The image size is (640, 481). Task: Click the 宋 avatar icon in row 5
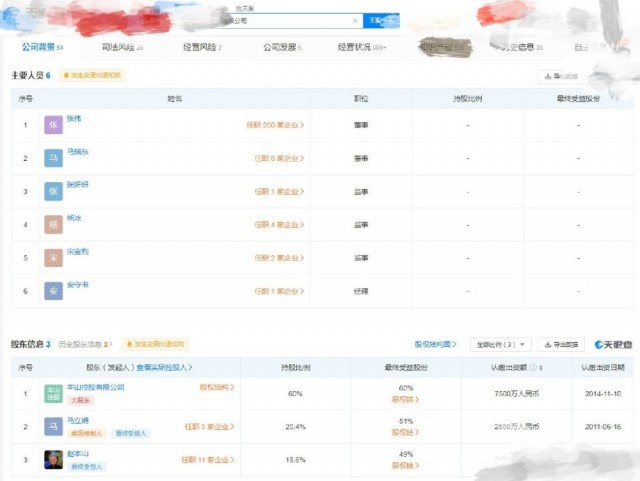[x=53, y=258]
